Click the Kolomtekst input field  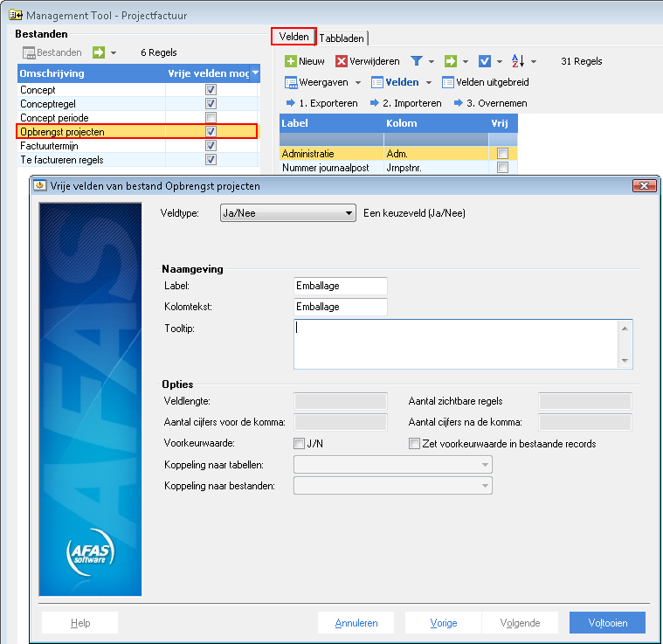pyautogui.click(x=341, y=307)
